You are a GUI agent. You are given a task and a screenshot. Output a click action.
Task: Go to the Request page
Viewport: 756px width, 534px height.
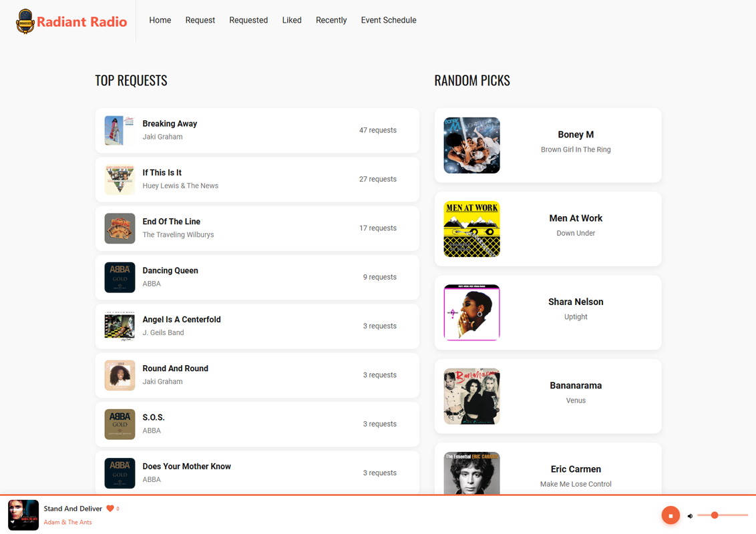coord(200,20)
